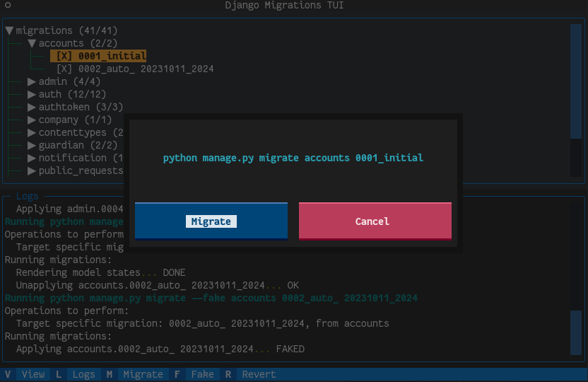Click log line 'Applying accounts.0002_auto_ 20231011_2024... FAKED'
This screenshot has height=382, width=588.
pyautogui.click(x=160, y=349)
